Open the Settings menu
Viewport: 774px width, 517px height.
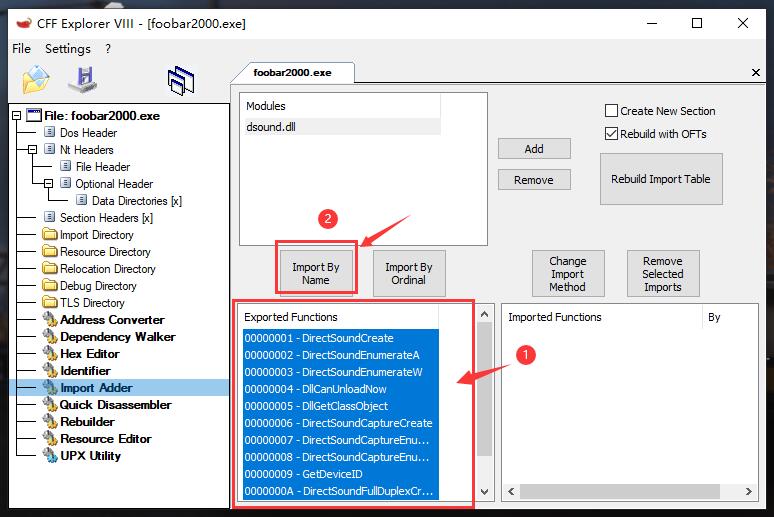pyautogui.click(x=67, y=49)
